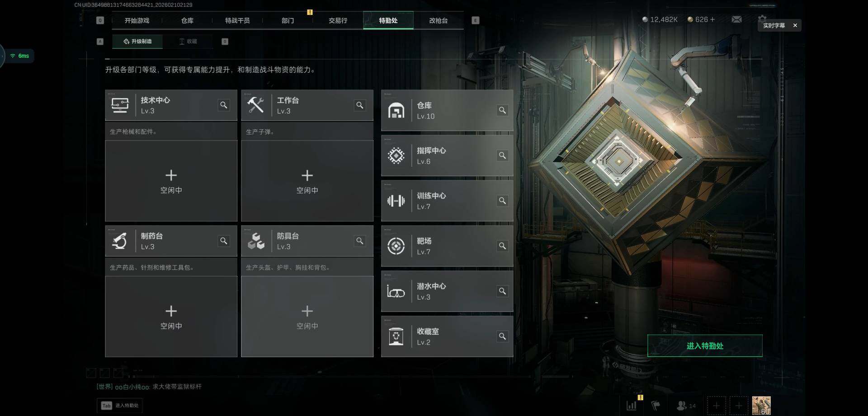Click the flag icon in bottom bar

[x=656, y=405]
